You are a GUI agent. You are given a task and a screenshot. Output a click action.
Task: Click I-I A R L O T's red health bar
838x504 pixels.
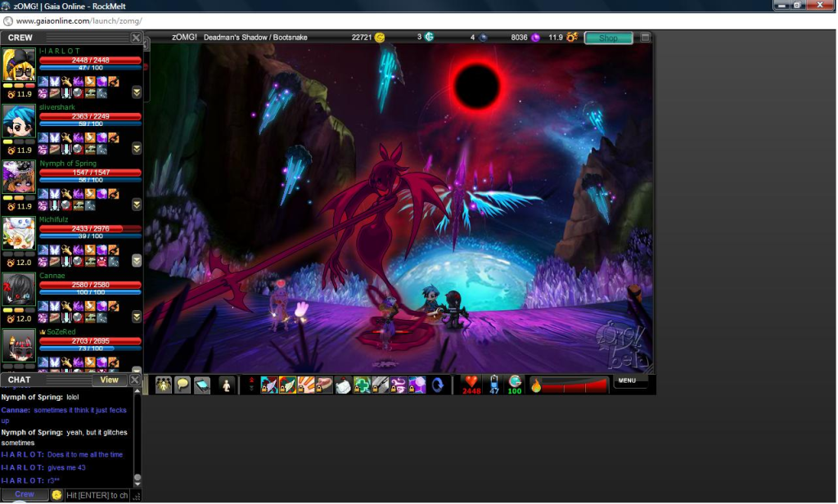point(90,60)
